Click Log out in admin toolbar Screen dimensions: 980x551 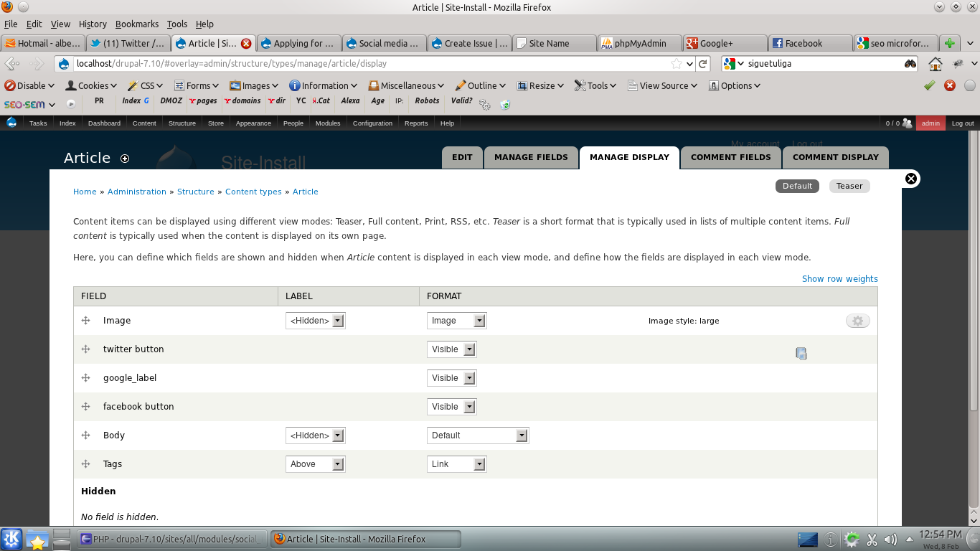963,123
